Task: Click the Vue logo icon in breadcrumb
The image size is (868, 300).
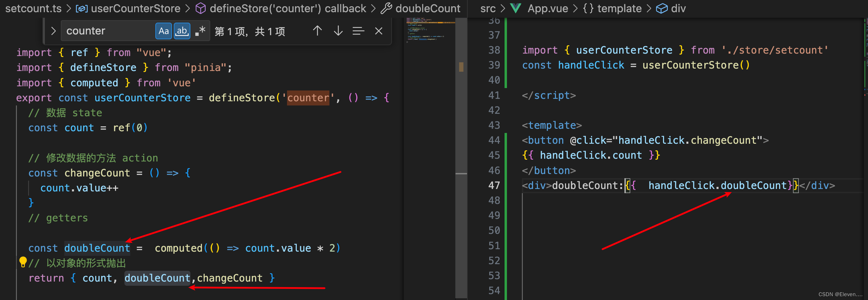Action: (516, 8)
